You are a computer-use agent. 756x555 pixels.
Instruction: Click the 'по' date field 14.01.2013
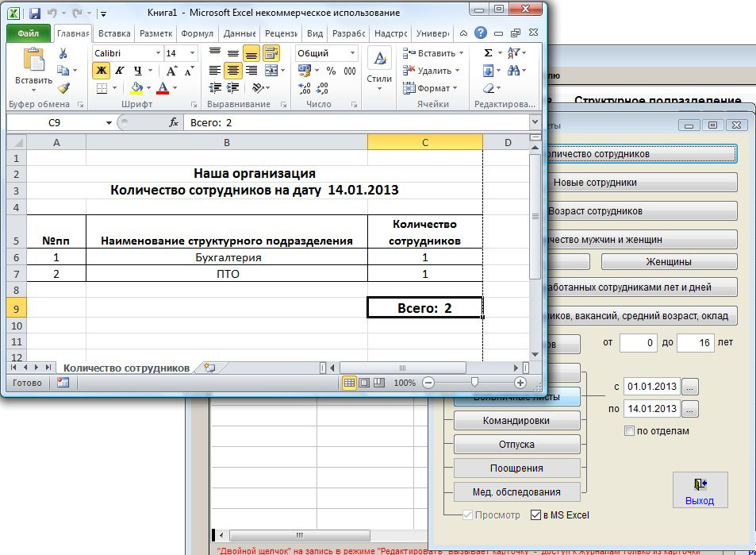(x=651, y=409)
